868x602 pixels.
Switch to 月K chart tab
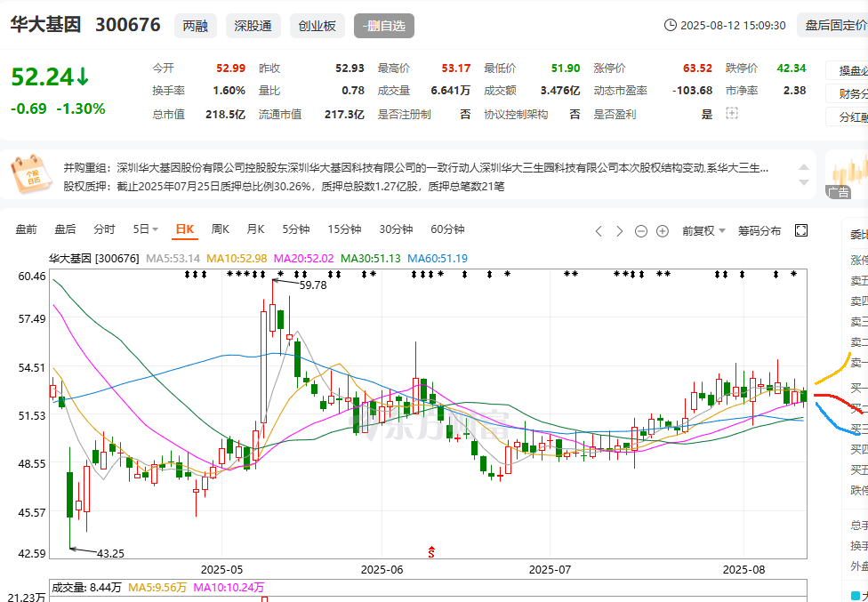pyautogui.click(x=256, y=229)
